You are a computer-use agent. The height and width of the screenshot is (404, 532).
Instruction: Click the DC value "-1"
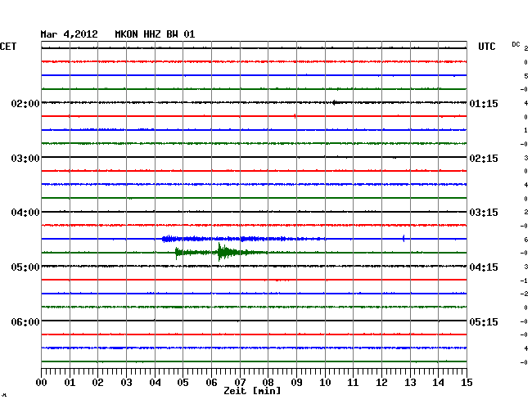pyautogui.click(x=524, y=281)
